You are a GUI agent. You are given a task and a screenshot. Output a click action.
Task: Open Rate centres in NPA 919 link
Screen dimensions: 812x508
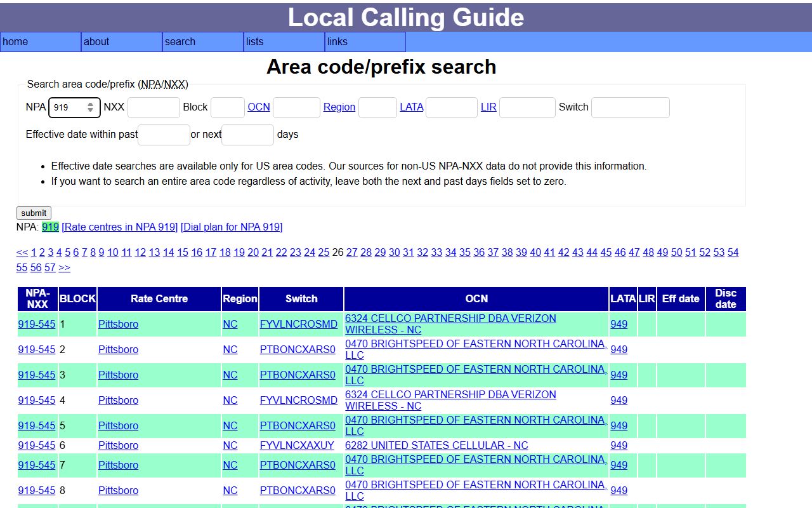point(120,227)
